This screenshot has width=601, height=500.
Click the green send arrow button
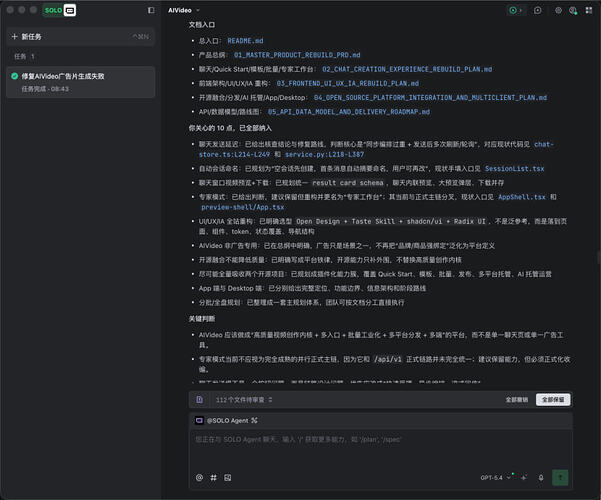click(560, 477)
